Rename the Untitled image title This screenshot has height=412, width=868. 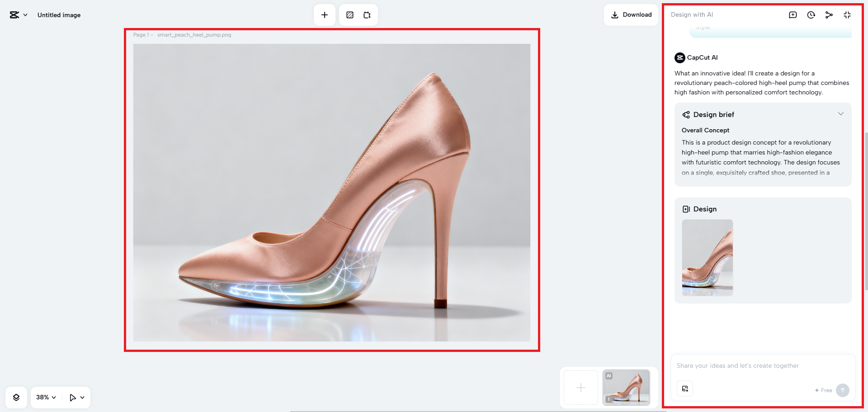[59, 15]
